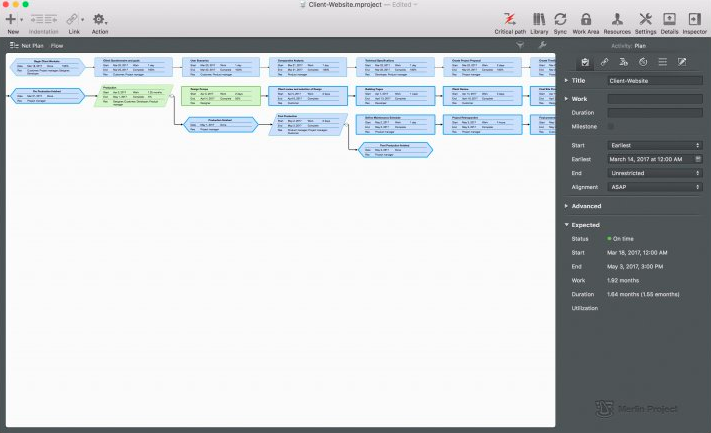Toggle the Milestone checkbox
Viewport: 711px width, 433px height.
click(x=610, y=126)
